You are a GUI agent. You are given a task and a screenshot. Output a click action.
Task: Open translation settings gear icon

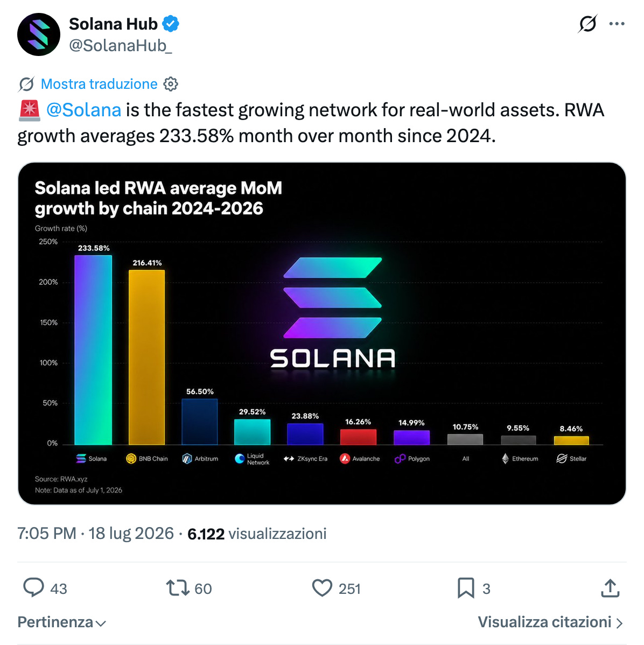point(171,84)
